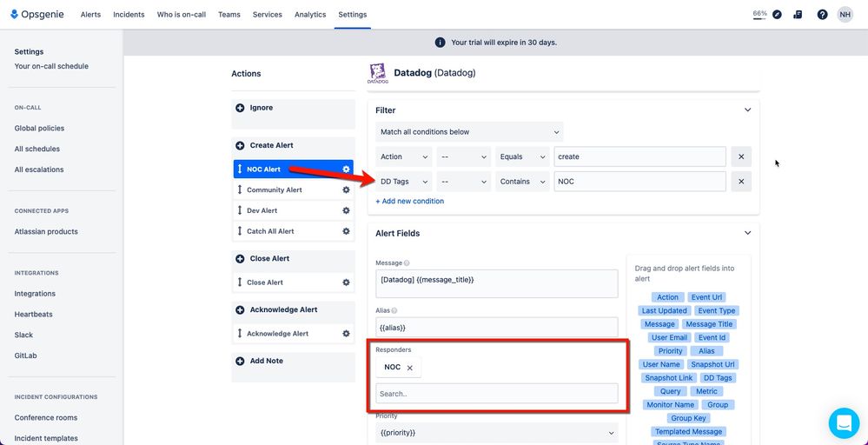Open gear settings for Community Alert
Viewport: 868px width, 445px height.
(346, 189)
